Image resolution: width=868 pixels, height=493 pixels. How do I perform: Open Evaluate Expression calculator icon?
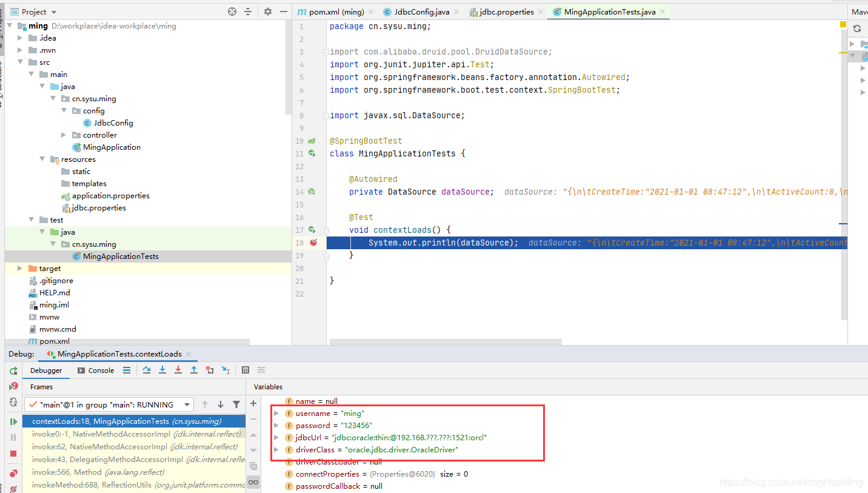(x=245, y=370)
